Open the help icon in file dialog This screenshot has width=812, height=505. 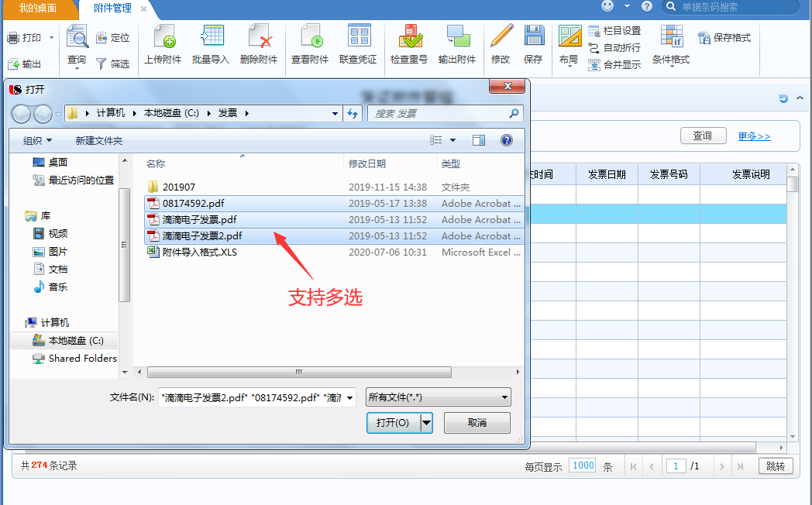(507, 140)
